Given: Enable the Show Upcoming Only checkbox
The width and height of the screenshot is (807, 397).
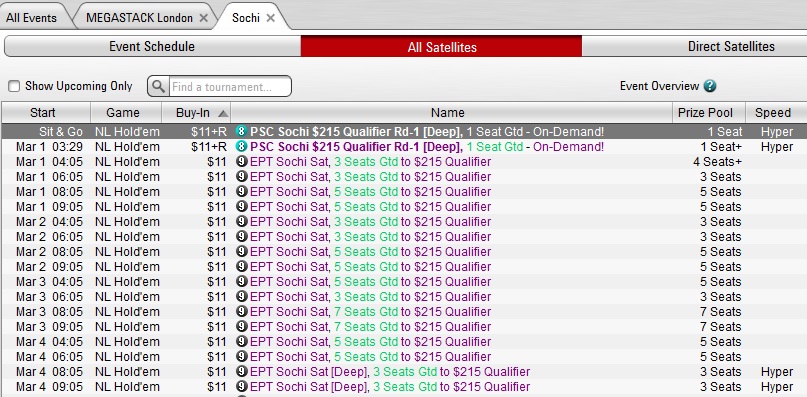Looking at the screenshot, I should click(14, 87).
